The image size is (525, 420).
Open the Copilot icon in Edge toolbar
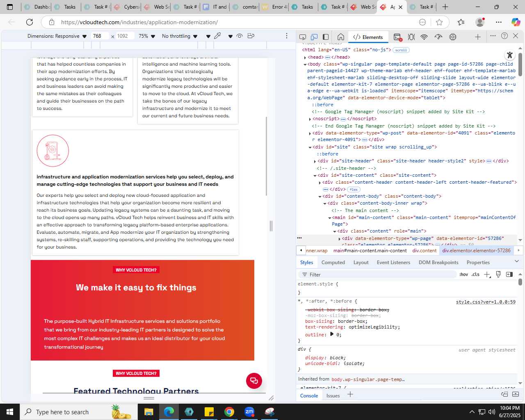(516, 22)
